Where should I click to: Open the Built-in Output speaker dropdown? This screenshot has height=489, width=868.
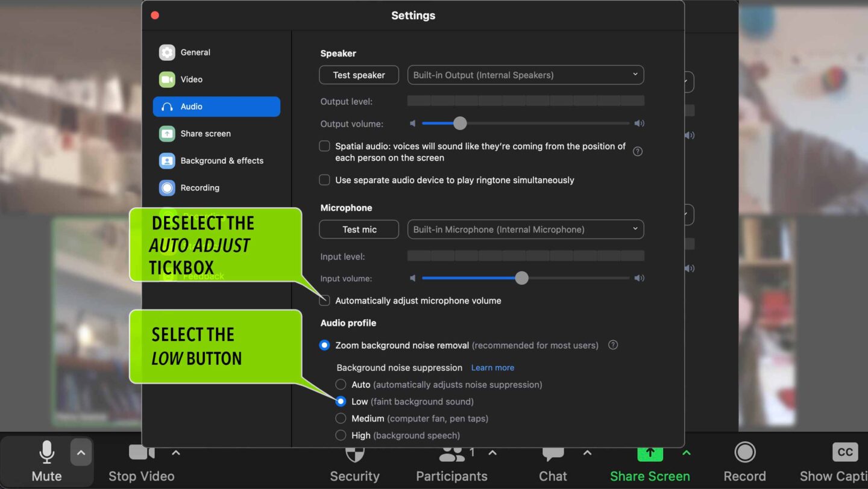(525, 75)
